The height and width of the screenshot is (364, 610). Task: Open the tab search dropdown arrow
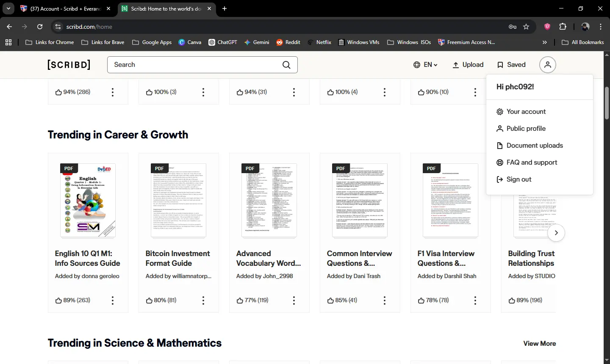8,8
